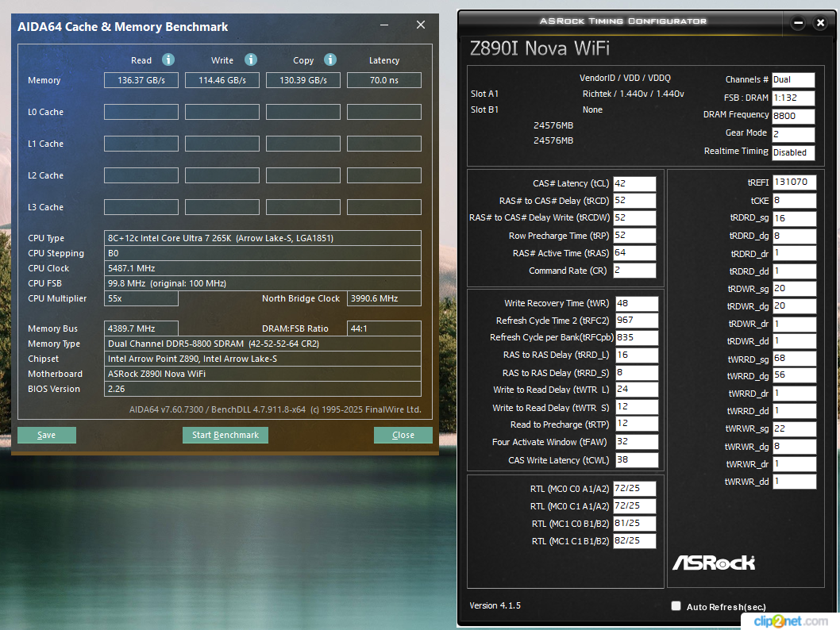Enable the Auto Refresh(sec) checkbox
840x630 pixels.
[676, 606]
